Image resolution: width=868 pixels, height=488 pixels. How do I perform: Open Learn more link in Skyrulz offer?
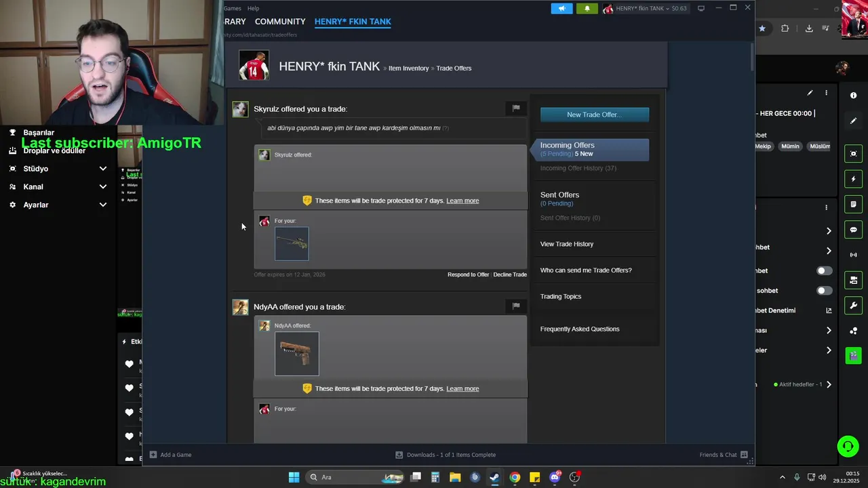coord(462,201)
